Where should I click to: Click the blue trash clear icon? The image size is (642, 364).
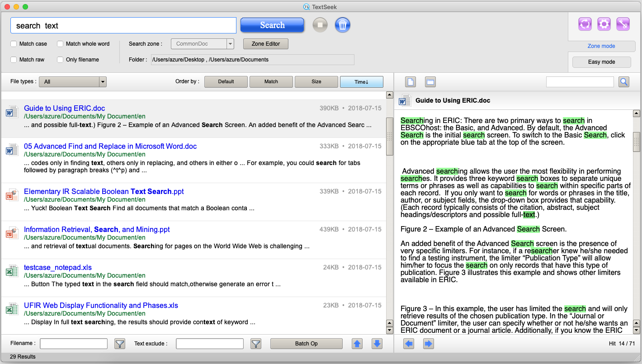(x=343, y=25)
